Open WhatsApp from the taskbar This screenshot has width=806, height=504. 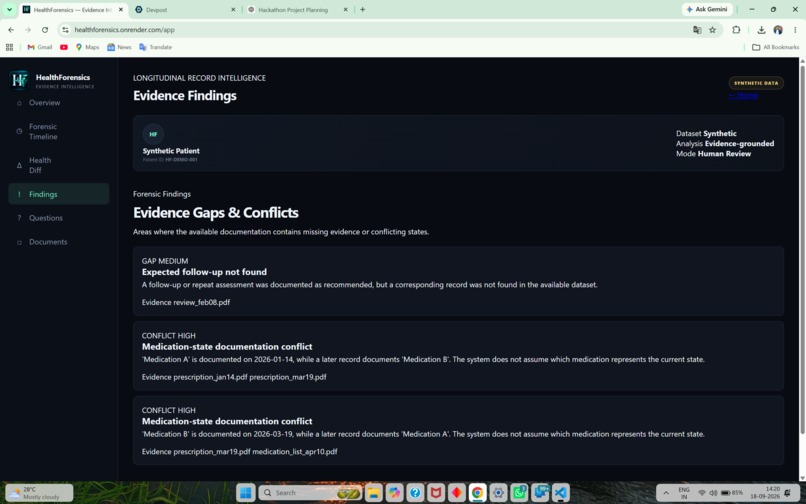tap(519, 493)
